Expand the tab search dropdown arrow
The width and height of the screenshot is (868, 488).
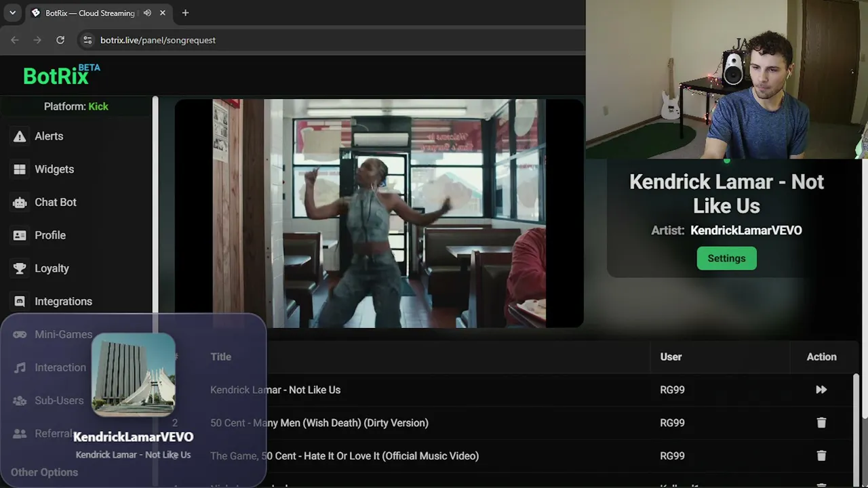coord(12,13)
